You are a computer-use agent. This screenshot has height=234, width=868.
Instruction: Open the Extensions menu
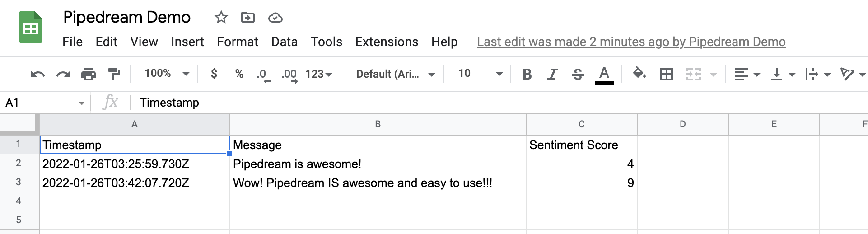(x=387, y=42)
